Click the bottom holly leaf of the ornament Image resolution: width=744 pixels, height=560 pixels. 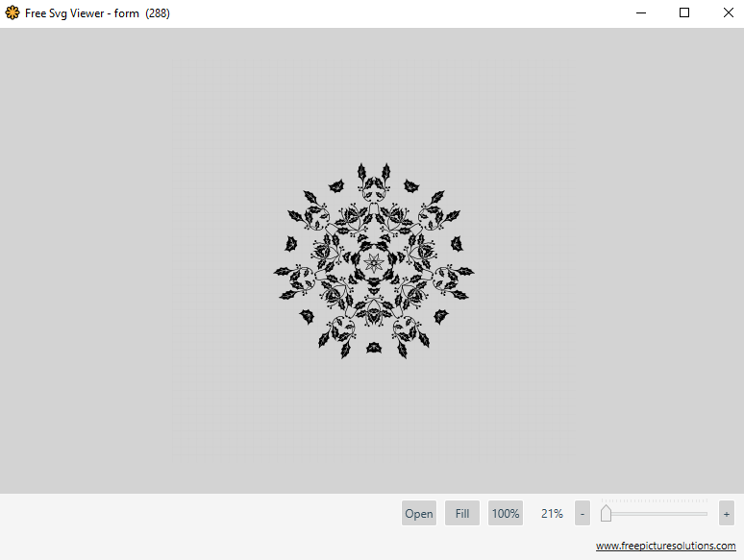tap(373, 348)
